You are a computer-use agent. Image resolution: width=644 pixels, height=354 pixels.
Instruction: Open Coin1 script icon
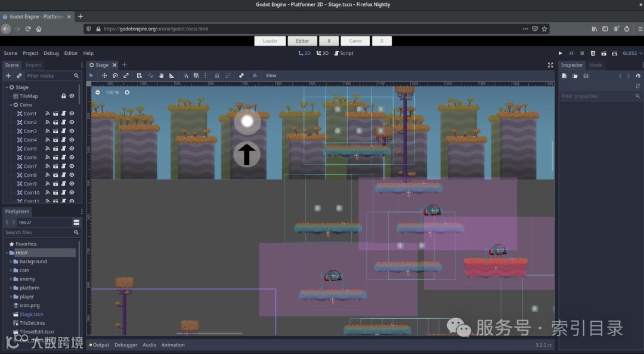64,113
